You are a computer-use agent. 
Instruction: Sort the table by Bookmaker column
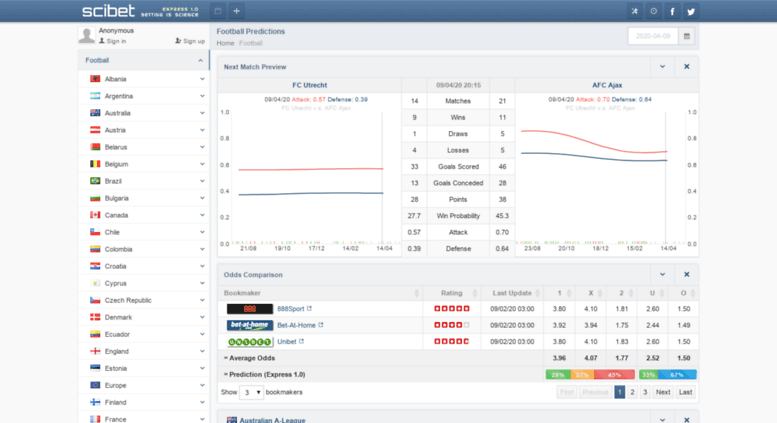pyautogui.click(x=320, y=293)
